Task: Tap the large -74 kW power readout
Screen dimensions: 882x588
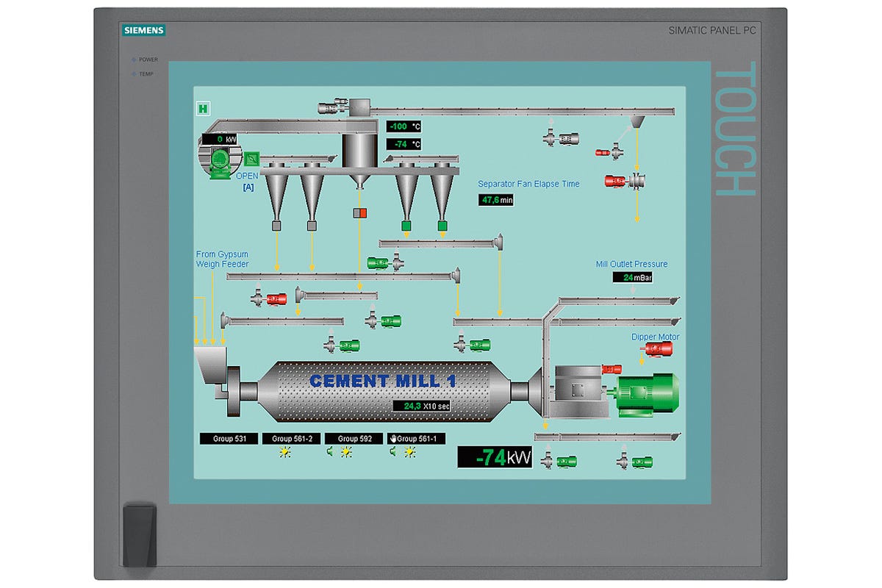Action: click(x=495, y=457)
